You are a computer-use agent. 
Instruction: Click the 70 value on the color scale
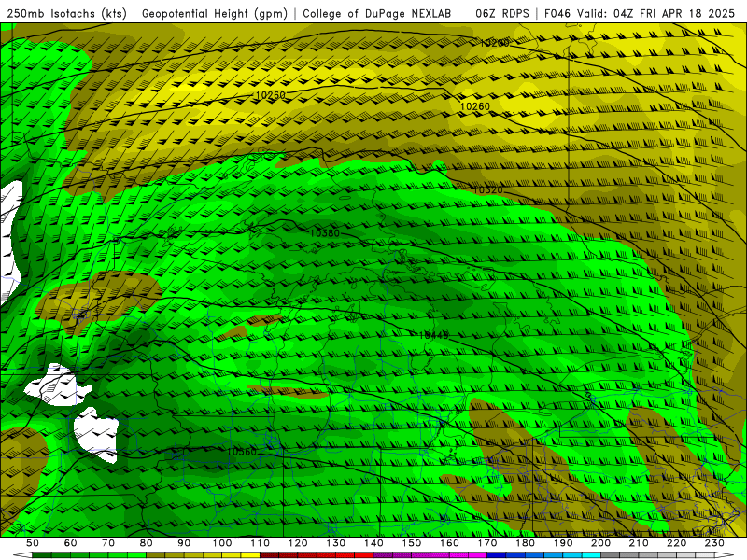click(x=108, y=543)
